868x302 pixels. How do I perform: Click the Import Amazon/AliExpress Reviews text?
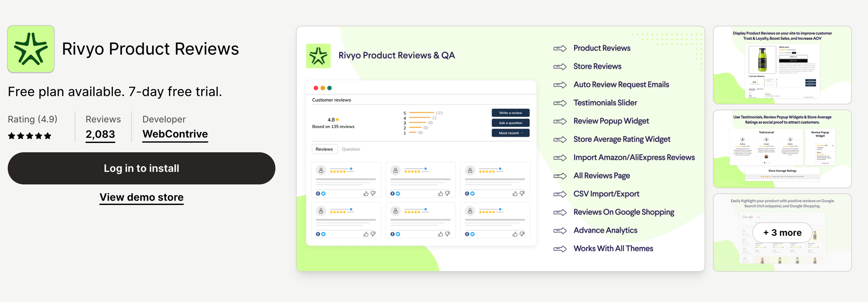click(634, 158)
